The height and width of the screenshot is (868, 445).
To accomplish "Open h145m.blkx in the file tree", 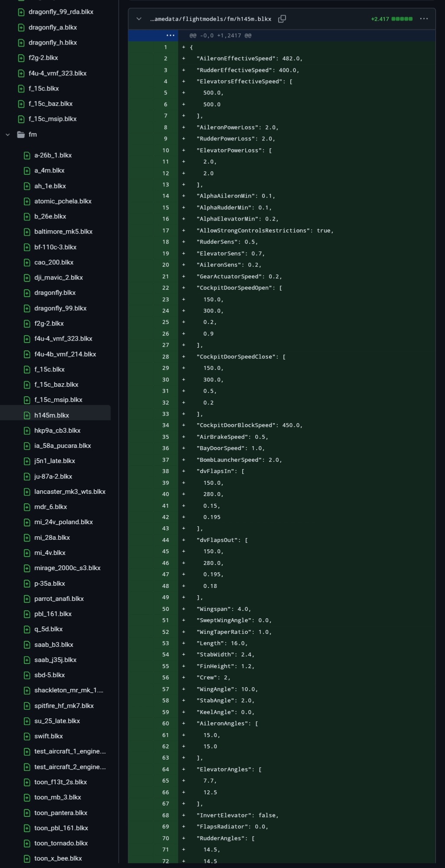I will click(x=52, y=415).
